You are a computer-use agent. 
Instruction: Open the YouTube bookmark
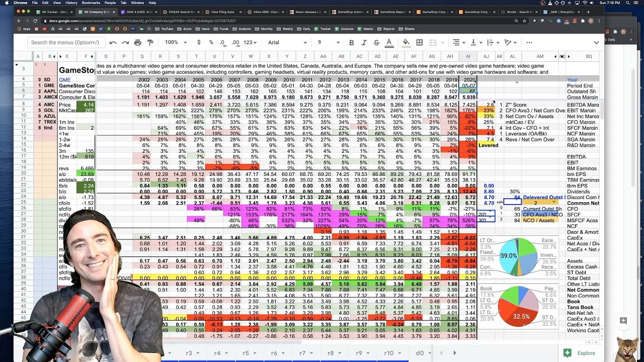(x=164, y=29)
